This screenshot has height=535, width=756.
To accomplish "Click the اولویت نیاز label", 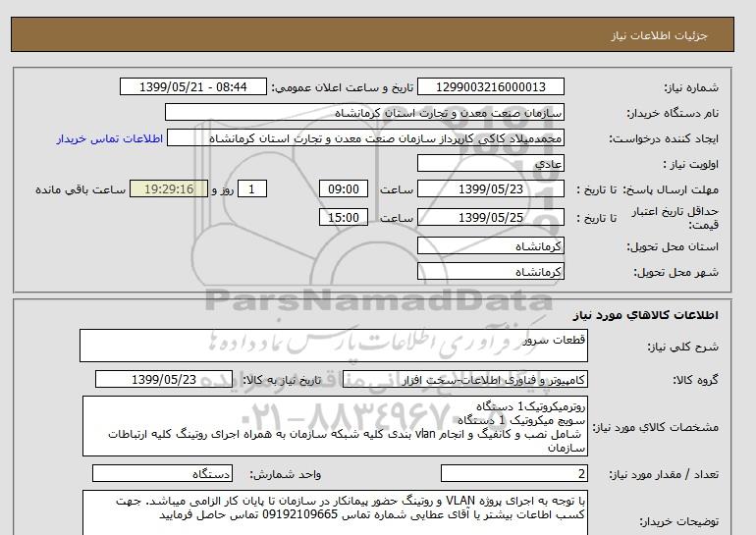I will point(690,164).
